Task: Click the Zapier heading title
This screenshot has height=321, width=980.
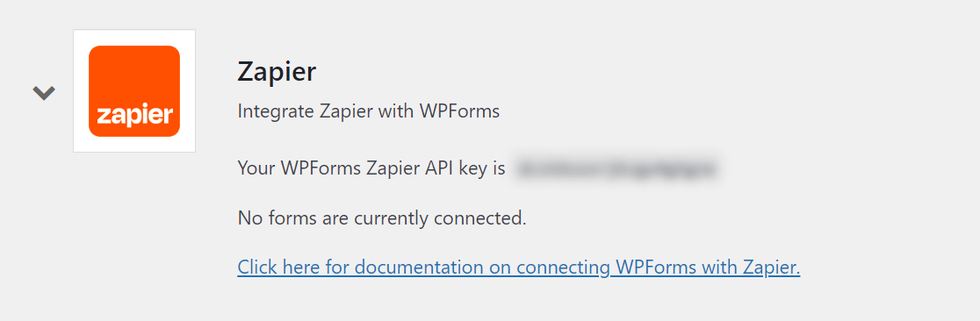Action: (x=277, y=72)
